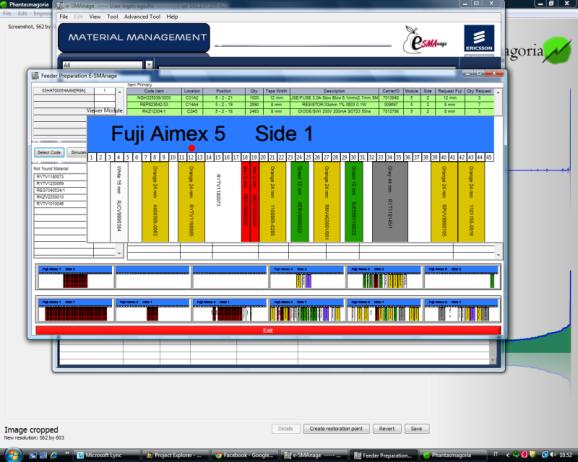The height and width of the screenshot is (462, 578).
Task: Select the Green 12 mm bar at slot 23
Action: pyautogui.click(x=300, y=202)
